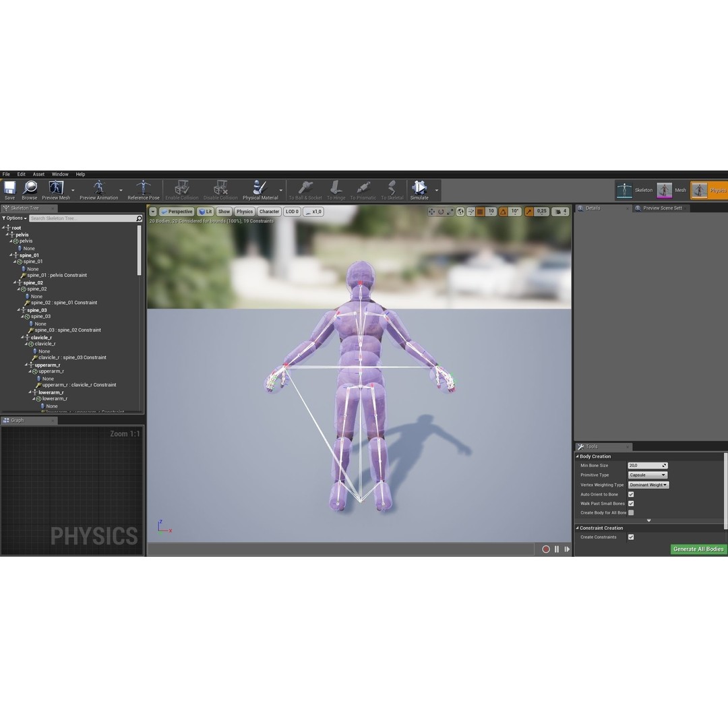The height and width of the screenshot is (728, 728).
Task: Open the Physical Material tool
Action: point(260,189)
